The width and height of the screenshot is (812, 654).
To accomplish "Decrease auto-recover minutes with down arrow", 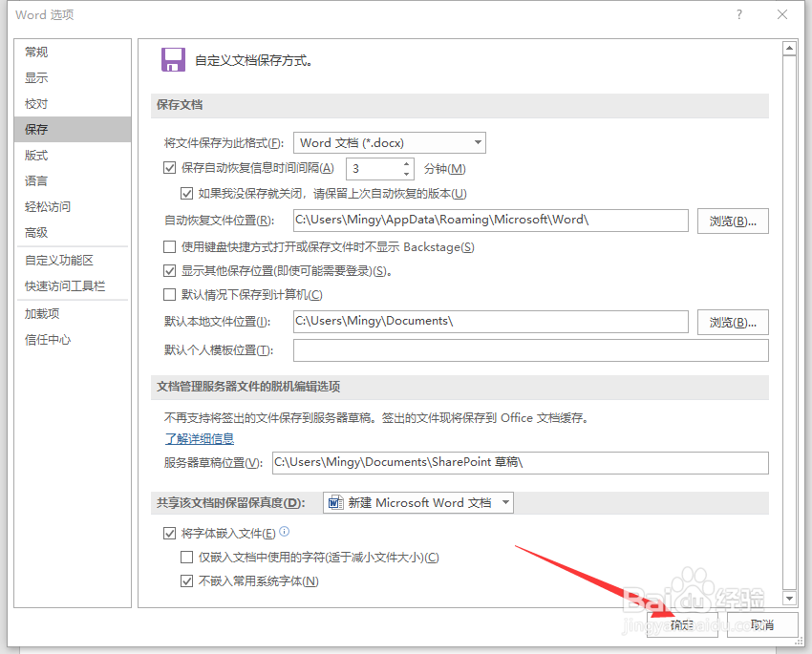I will click(407, 174).
